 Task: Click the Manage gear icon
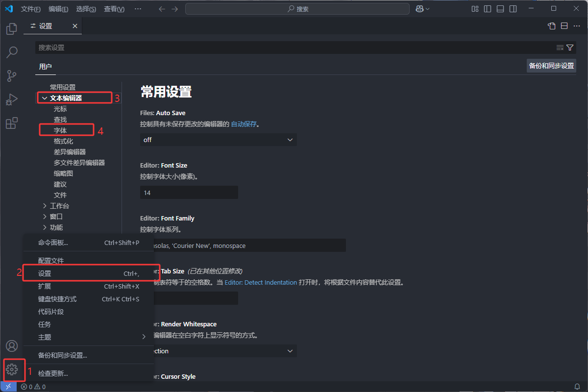click(12, 369)
